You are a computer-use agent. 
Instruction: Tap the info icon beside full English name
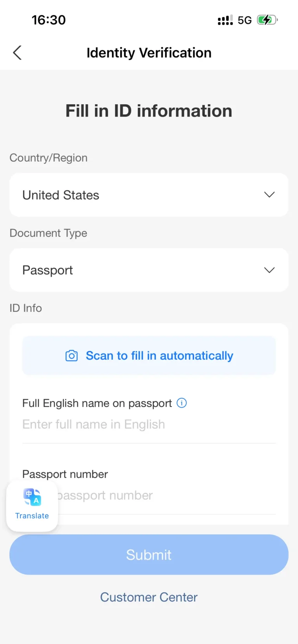pyautogui.click(x=181, y=403)
